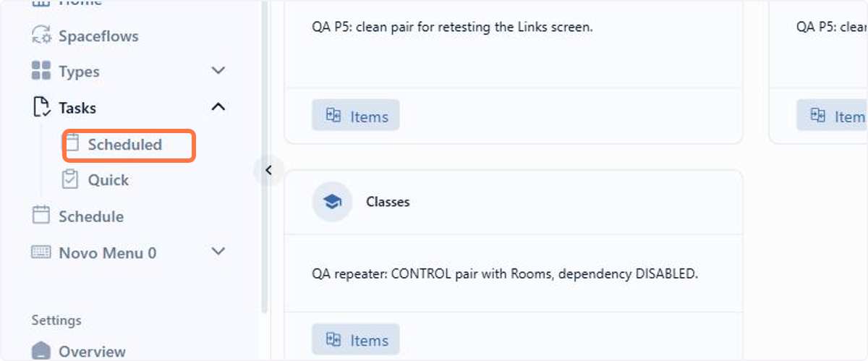The width and height of the screenshot is (868, 361).
Task: Expand the Types menu chevron
Action: 218,71
